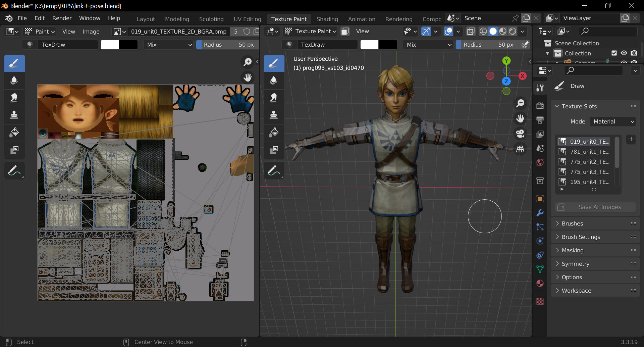Open the blend mode Mix dropdown in 3D viewport
This screenshot has height=347, width=644.
(x=428, y=45)
